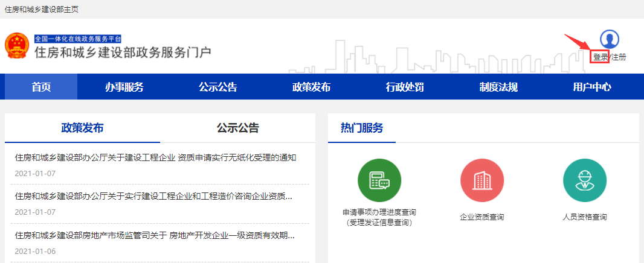
Task: Open 政策发布 in the blue navigation bar
Action: click(311, 87)
